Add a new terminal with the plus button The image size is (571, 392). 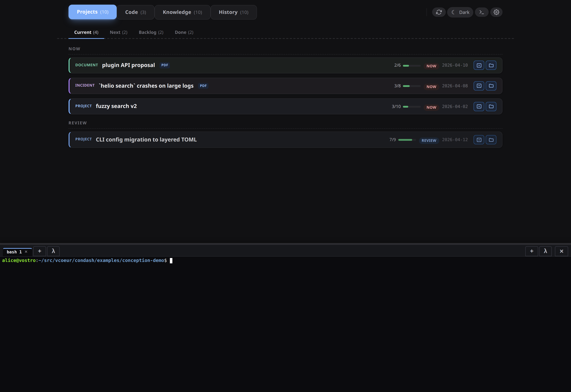pyautogui.click(x=39, y=251)
